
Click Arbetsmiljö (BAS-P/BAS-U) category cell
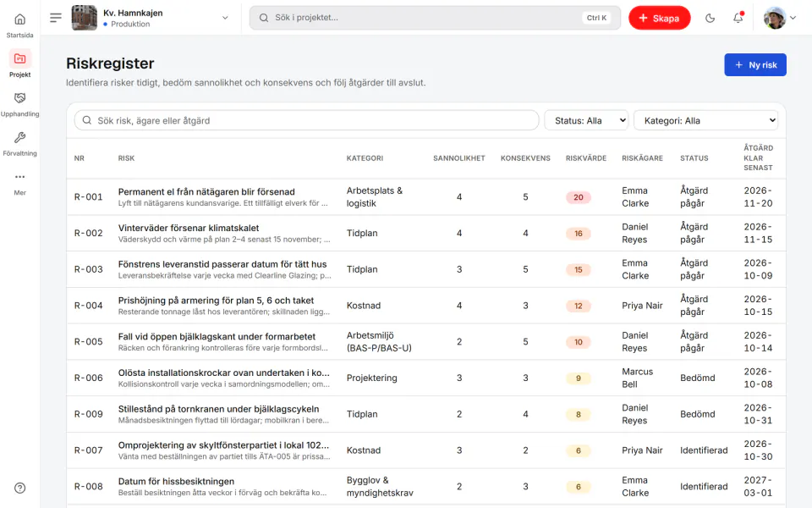(379, 342)
